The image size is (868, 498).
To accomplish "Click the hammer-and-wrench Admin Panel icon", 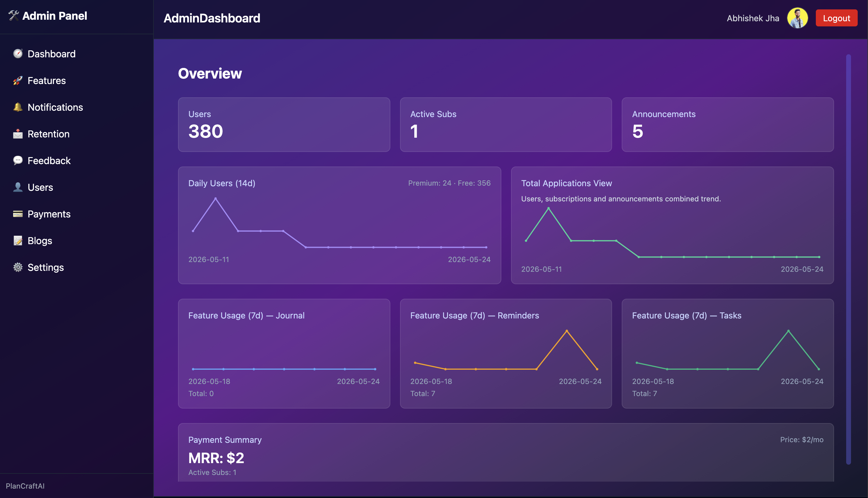I will [x=14, y=16].
